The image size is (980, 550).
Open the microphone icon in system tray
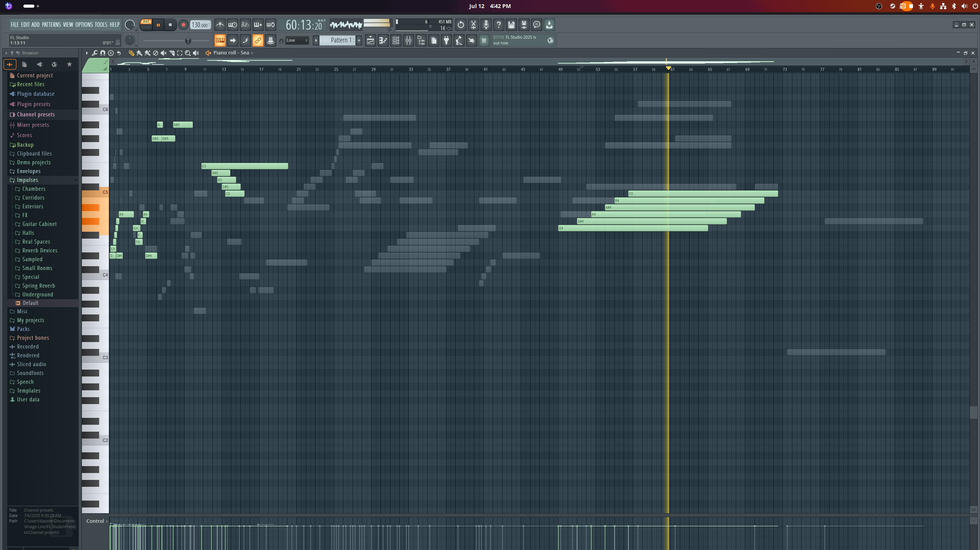(933, 6)
